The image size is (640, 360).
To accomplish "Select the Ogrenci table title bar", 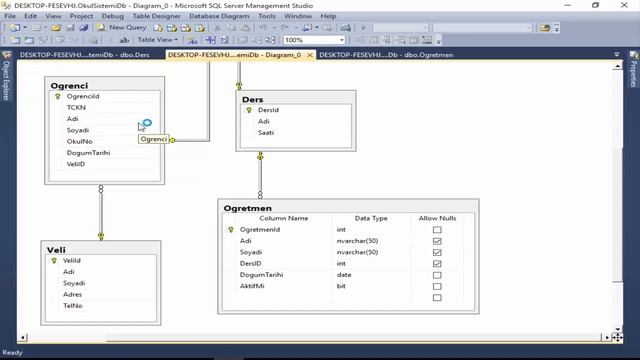I will point(104,85).
